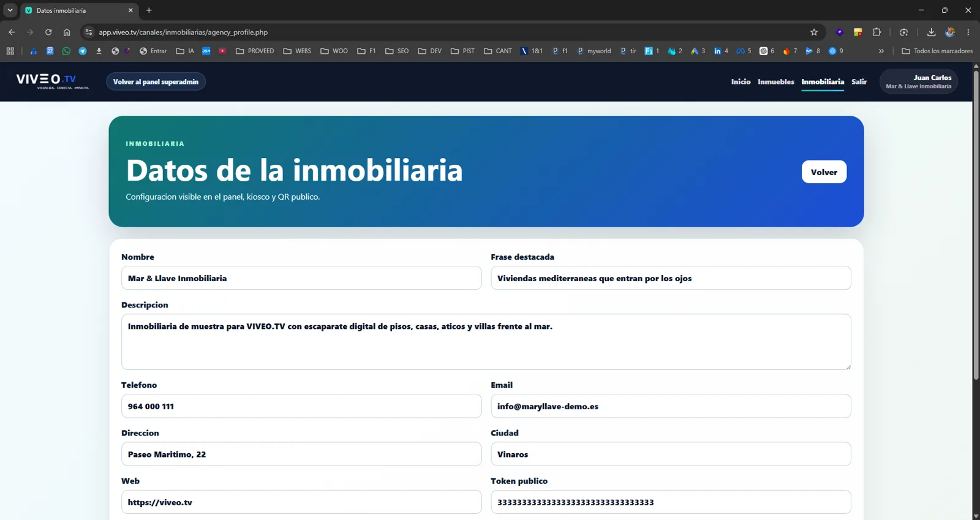The image size is (980, 520).
Task: Open the LinkedIn bookmark numbered 4
Action: [x=721, y=51]
